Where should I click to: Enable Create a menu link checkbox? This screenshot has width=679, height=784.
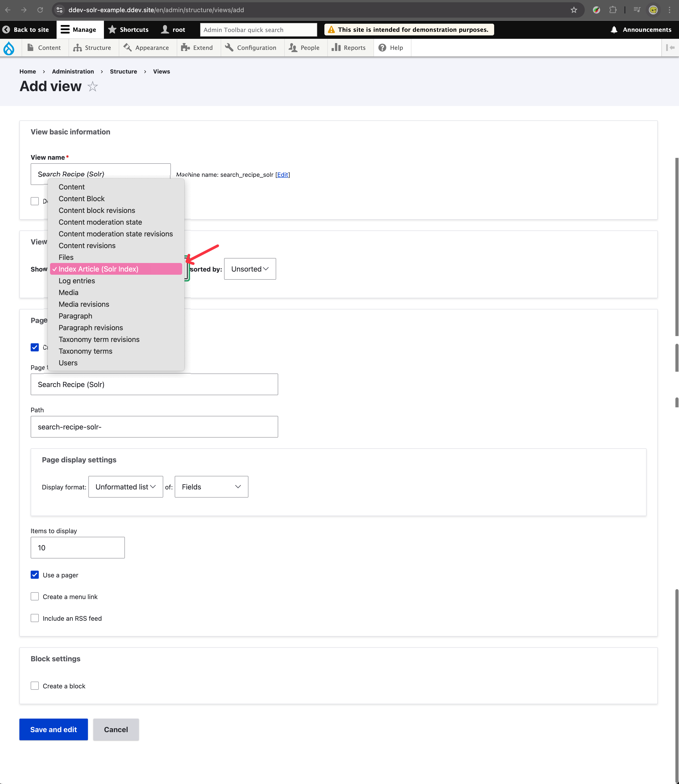(35, 596)
